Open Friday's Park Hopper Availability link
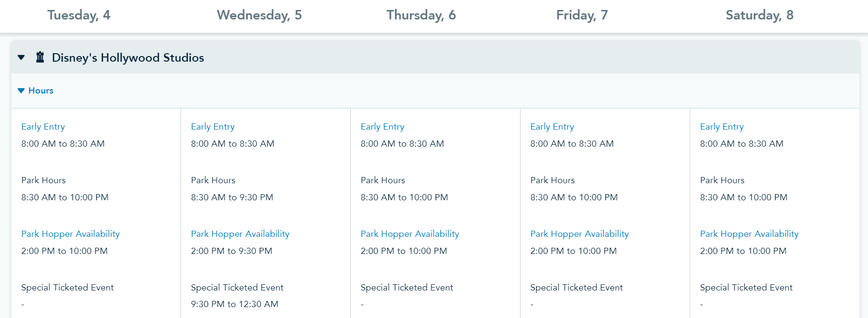 coord(580,234)
